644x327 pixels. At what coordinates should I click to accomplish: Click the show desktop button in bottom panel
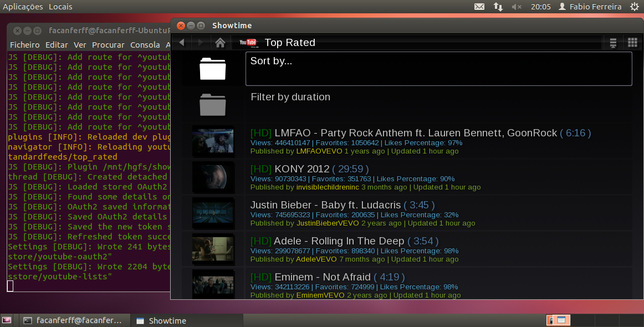pyautogui.click(x=7, y=320)
